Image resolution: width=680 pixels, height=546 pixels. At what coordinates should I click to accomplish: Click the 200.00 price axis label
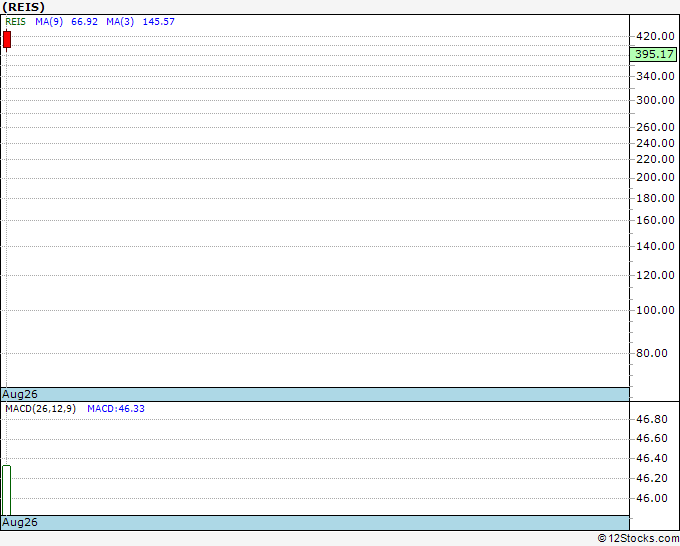coord(655,177)
